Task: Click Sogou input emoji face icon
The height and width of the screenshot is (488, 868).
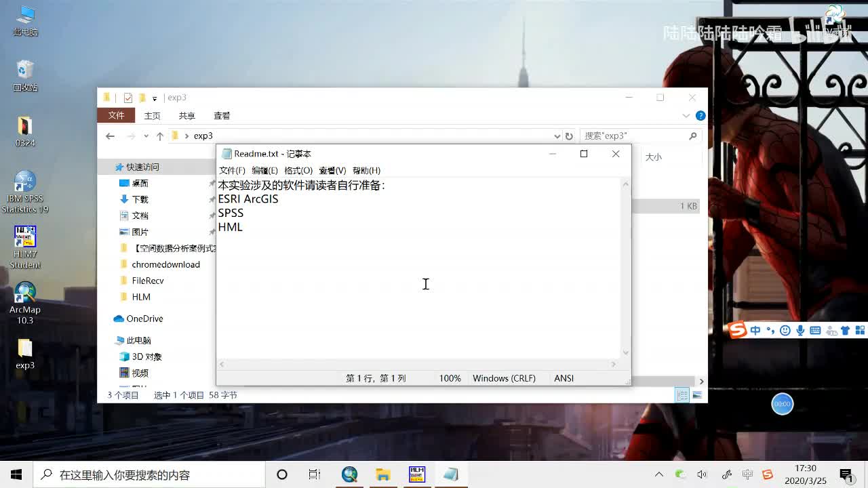Action: (785, 330)
